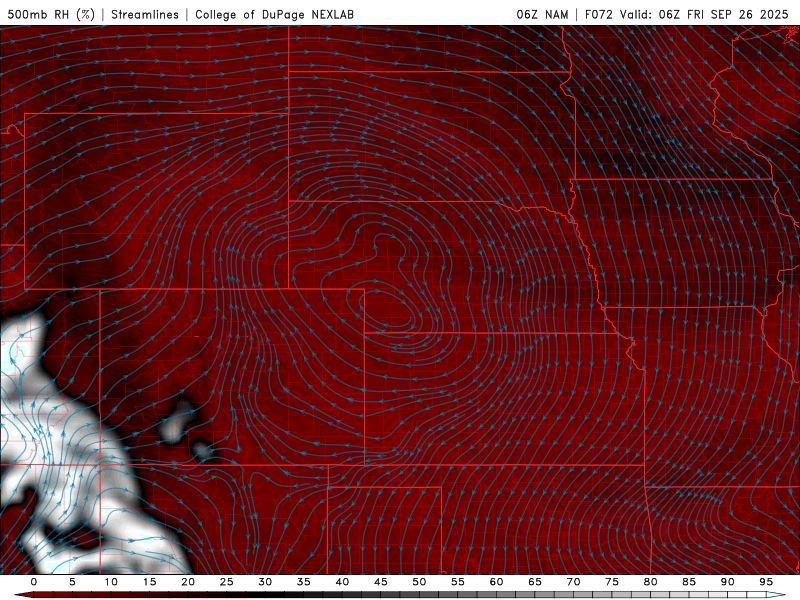Click the colorbar label "75"
800x600 pixels.
[x=612, y=582]
